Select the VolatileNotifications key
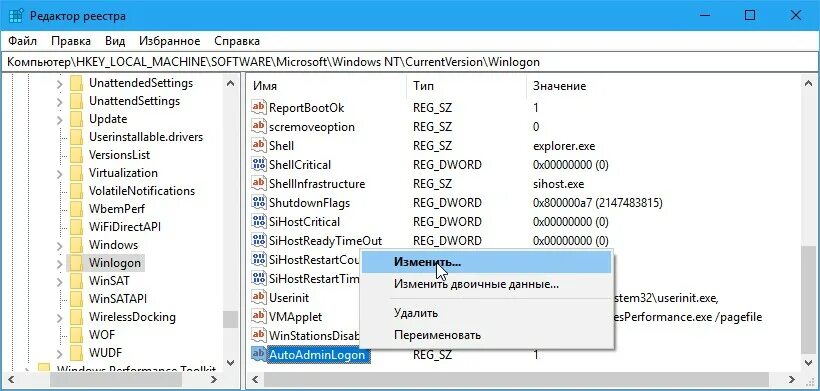Screen dimensions: 820x391 [x=142, y=191]
